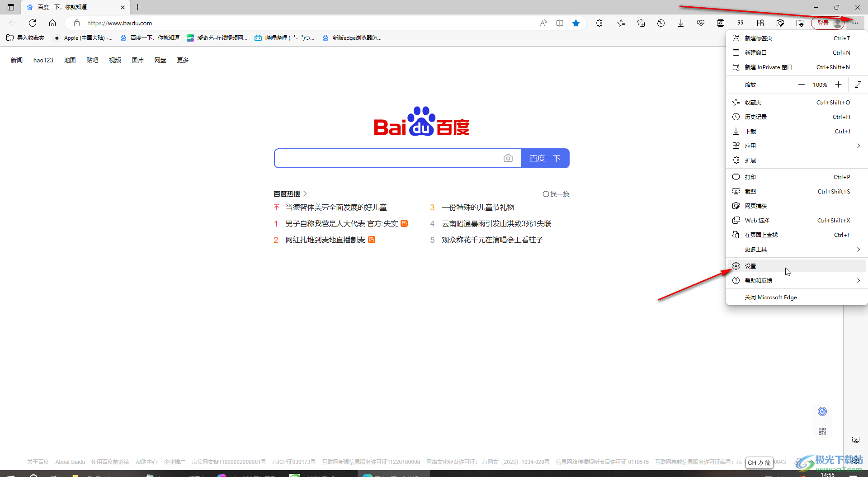This screenshot has height=477, width=868.
Task: Click the address bar URL
Action: 119,23
